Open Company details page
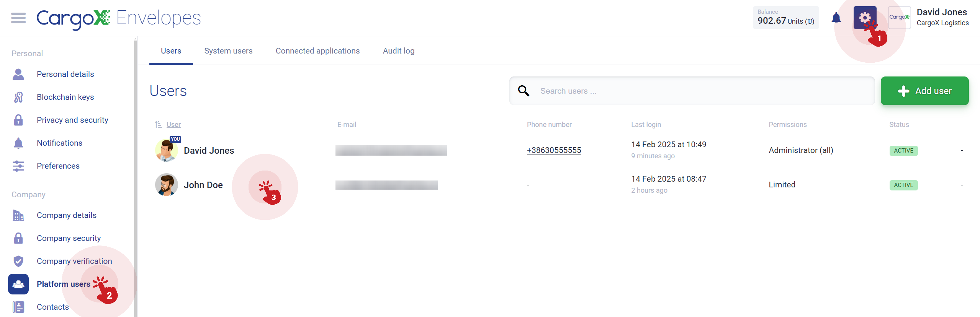This screenshot has height=317, width=980. click(x=67, y=215)
